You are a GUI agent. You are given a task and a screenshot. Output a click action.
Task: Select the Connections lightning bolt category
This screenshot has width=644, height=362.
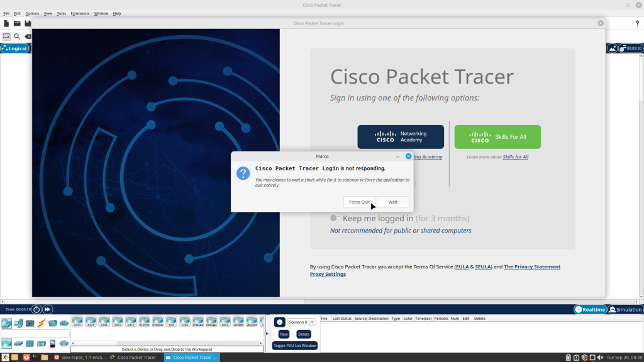pyautogui.click(x=41, y=323)
